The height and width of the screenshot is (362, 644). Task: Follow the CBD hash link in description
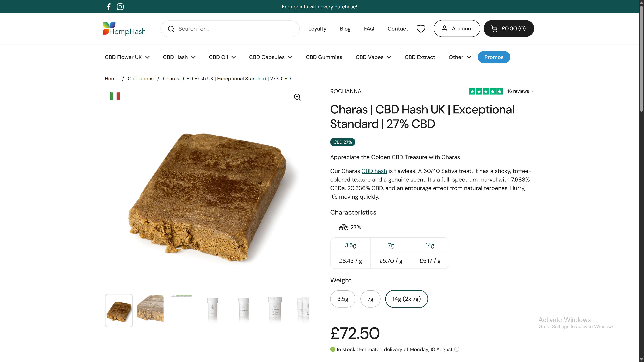point(374,171)
